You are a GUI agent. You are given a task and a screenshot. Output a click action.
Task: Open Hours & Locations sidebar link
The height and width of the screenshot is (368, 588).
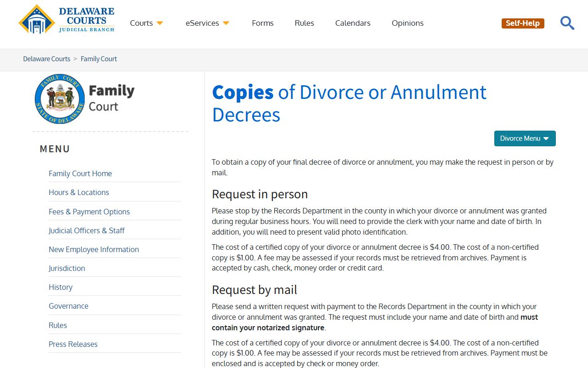[x=79, y=192]
